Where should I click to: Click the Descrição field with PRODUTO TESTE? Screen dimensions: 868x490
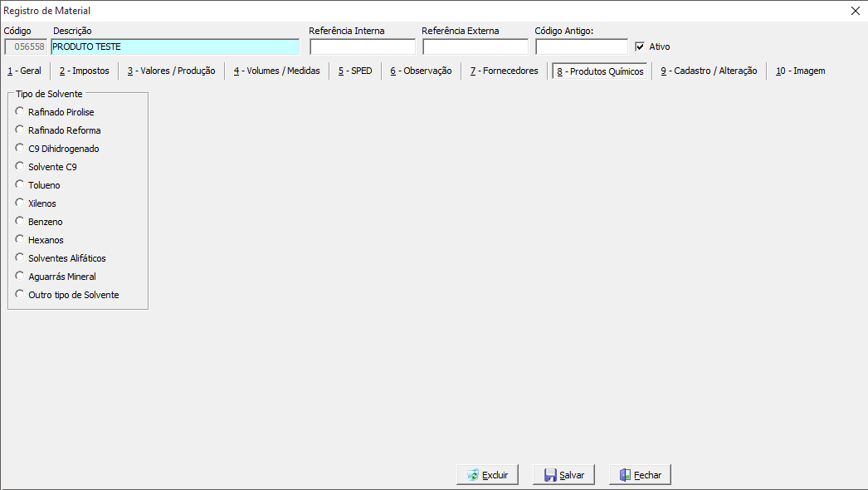[x=174, y=47]
